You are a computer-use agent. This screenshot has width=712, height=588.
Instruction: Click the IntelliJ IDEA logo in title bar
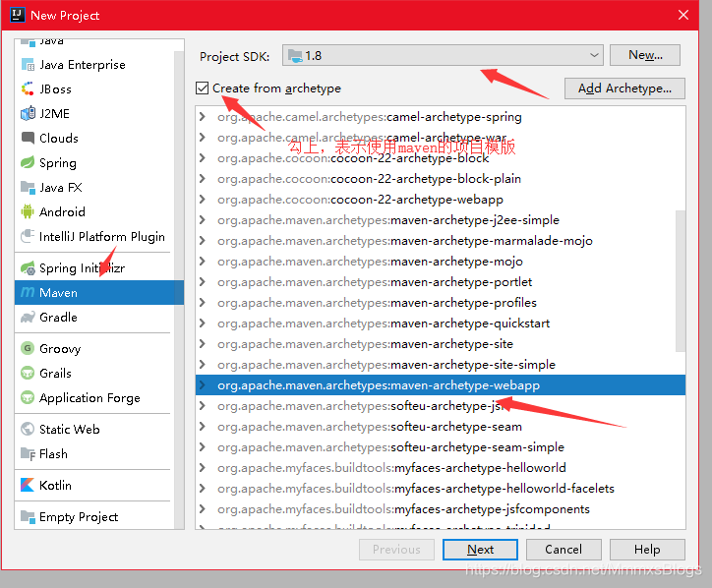[x=18, y=15]
